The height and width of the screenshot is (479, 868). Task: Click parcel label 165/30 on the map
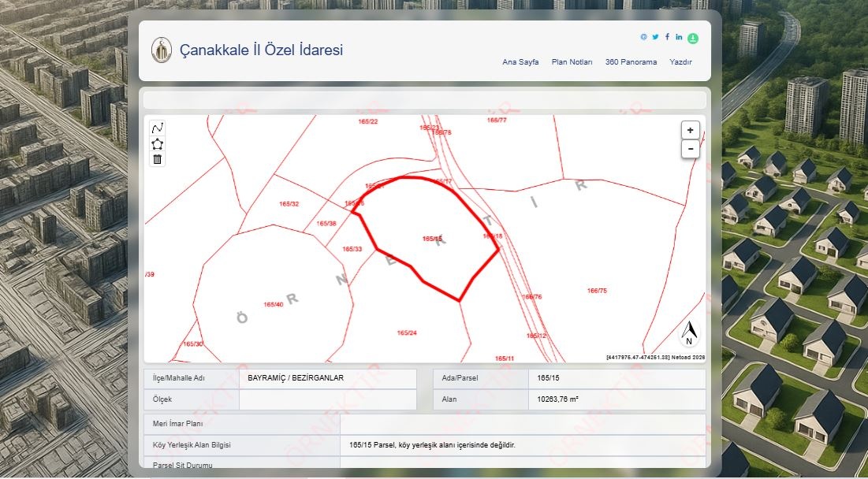coord(192,344)
